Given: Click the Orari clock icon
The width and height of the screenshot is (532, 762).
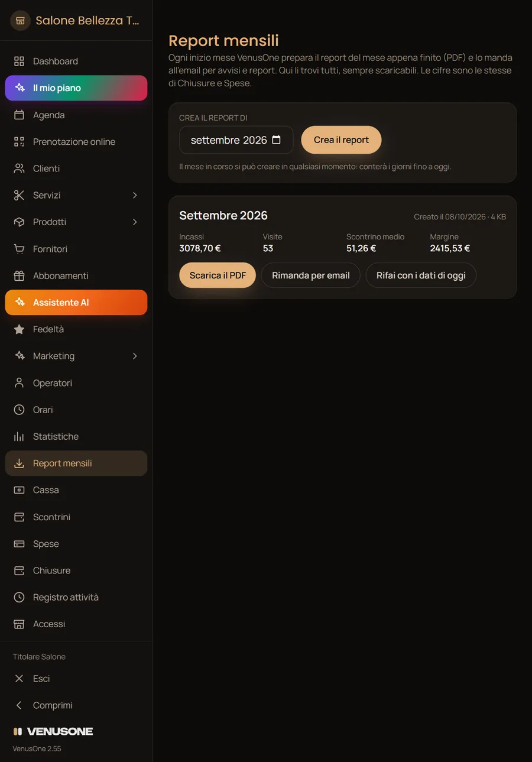Looking at the screenshot, I should pos(19,410).
